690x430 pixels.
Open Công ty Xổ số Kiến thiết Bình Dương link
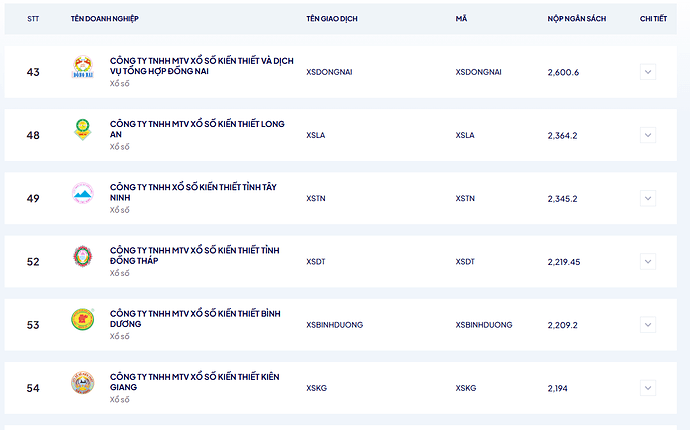[x=194, y=318]
